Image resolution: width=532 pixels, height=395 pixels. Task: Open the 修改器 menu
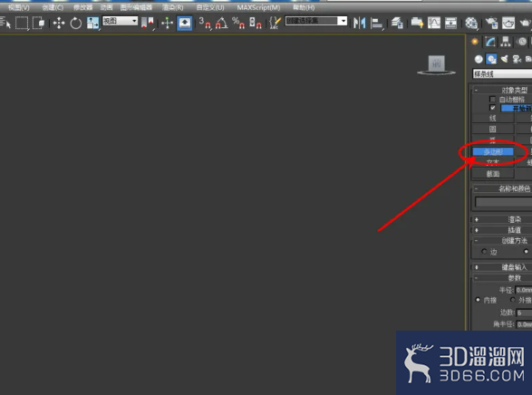pos(82,7)
